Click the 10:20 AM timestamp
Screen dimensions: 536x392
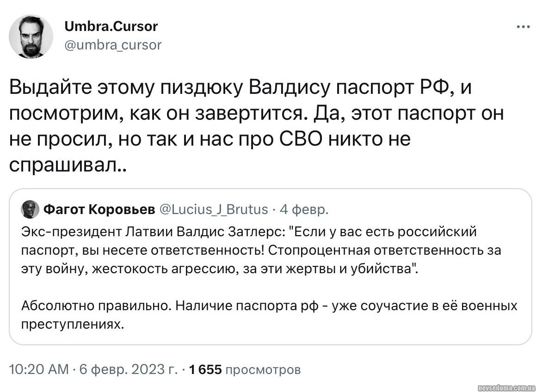pos(38,369)
